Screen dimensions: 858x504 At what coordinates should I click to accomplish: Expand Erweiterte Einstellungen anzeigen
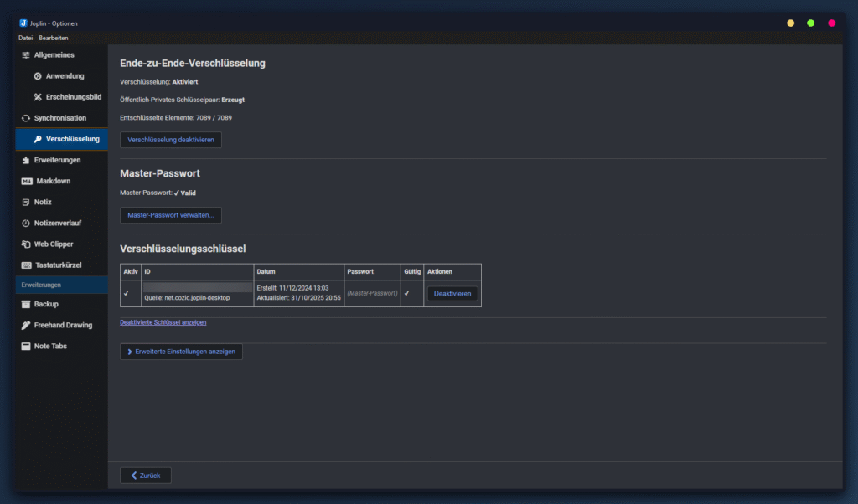(181, 352)
